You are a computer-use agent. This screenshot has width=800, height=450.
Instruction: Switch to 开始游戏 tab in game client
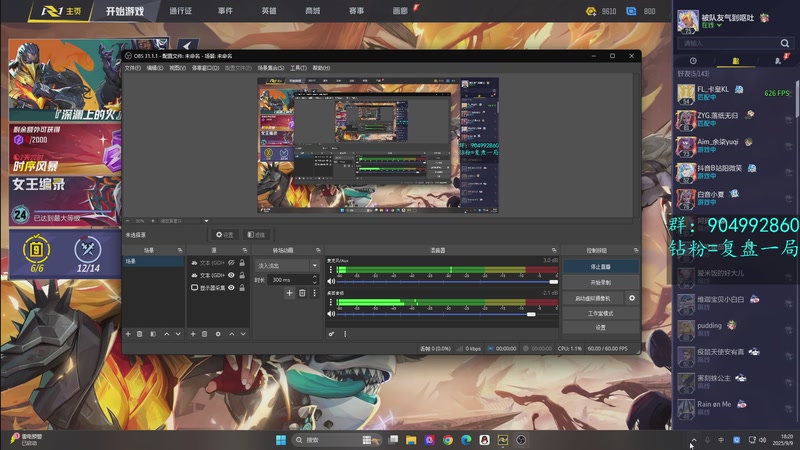(x=125, y=11)
